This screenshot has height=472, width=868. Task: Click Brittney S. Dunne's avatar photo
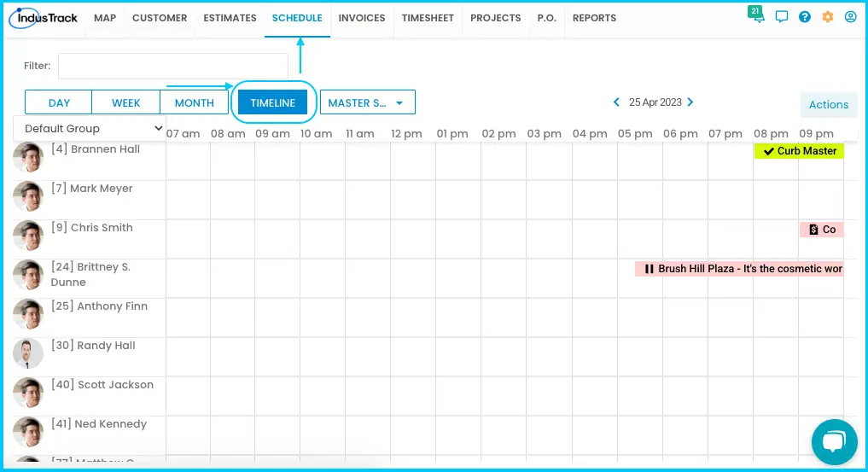pos(28,275)
